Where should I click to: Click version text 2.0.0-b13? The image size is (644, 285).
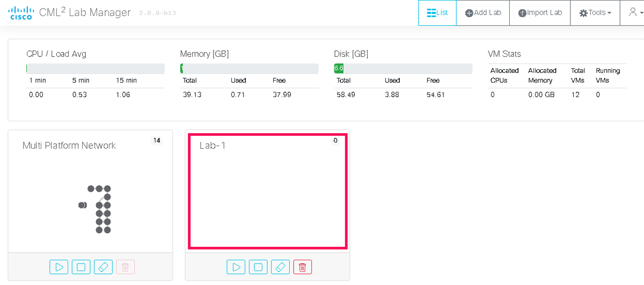pyautogui.click(x=158, y=13)
